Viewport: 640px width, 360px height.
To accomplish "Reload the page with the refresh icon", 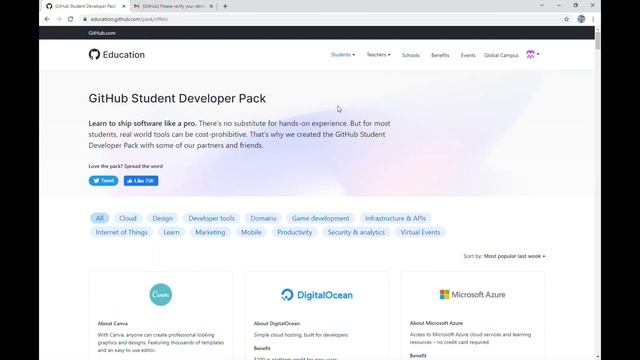I will tap(71, 19).
